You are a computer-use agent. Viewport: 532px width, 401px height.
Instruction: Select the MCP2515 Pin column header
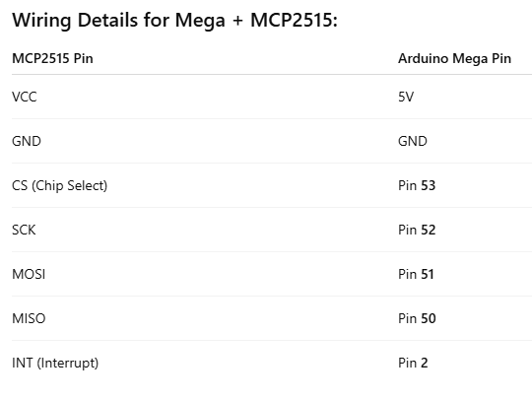(52, 58)
